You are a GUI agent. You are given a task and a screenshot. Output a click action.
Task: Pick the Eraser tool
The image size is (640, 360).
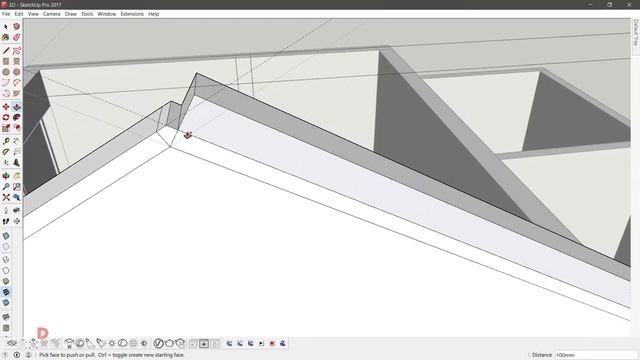point(16,37)
